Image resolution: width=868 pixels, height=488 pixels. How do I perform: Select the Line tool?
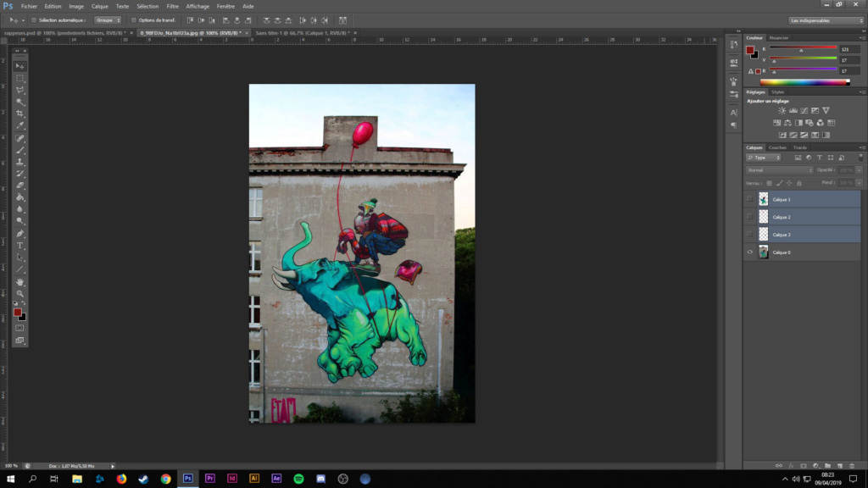(x=20, y=269)
